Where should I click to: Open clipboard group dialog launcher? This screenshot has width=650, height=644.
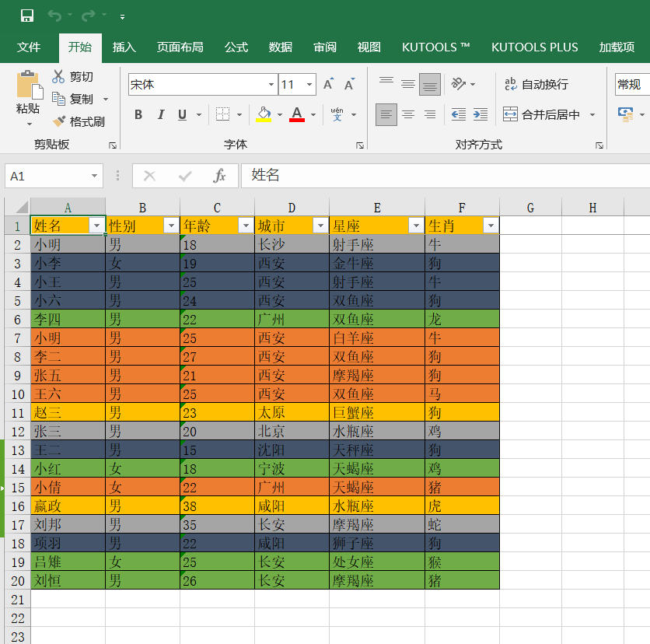(x=112, y=145)
